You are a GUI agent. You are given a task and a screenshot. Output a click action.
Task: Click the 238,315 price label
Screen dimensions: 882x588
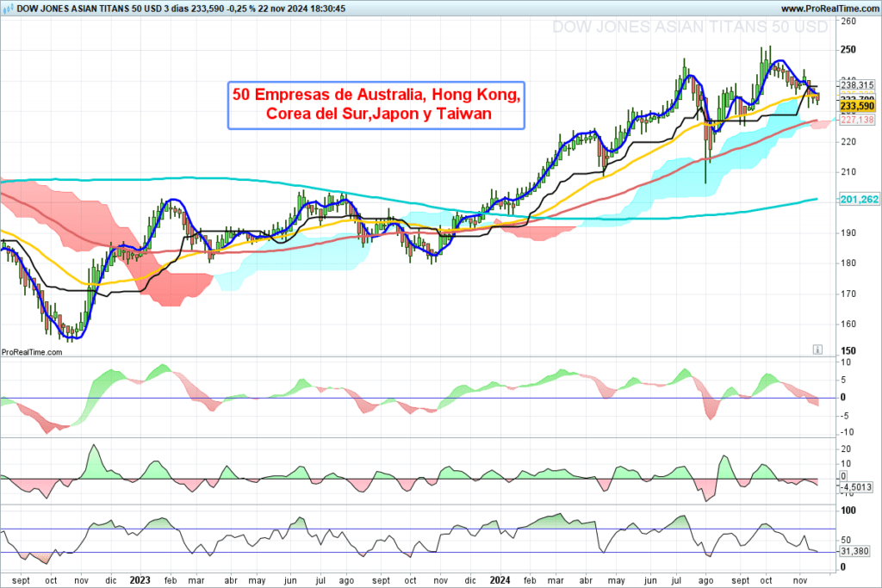point(857,85)
